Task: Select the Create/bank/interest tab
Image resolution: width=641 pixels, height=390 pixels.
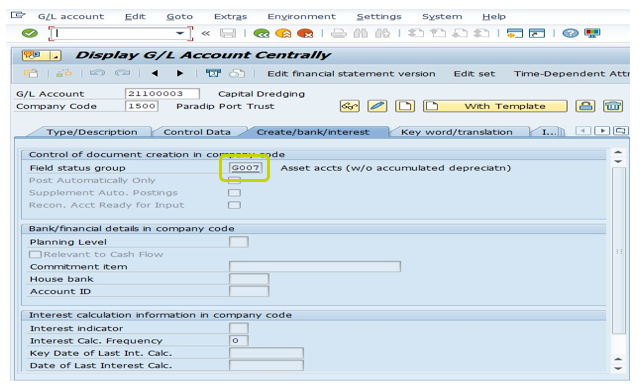Action: click(x=313, y=132)
